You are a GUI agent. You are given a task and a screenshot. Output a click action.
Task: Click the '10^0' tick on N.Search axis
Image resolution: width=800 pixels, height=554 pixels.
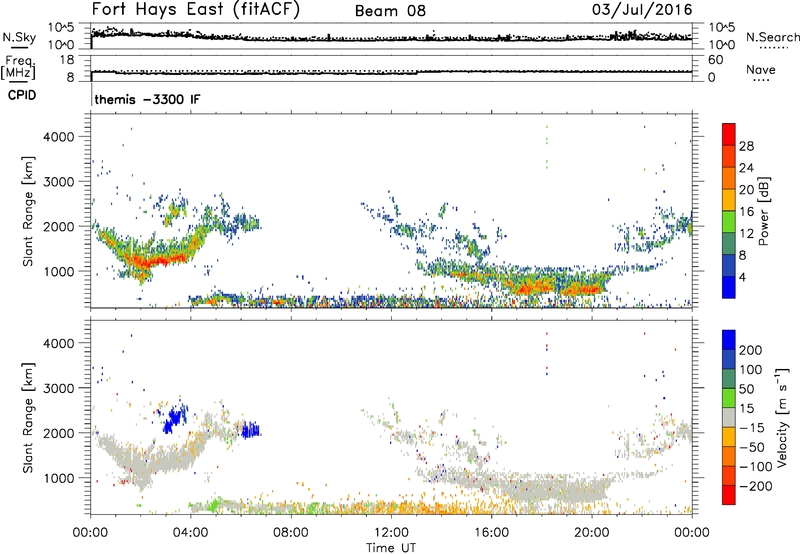(x=722, y=45)
